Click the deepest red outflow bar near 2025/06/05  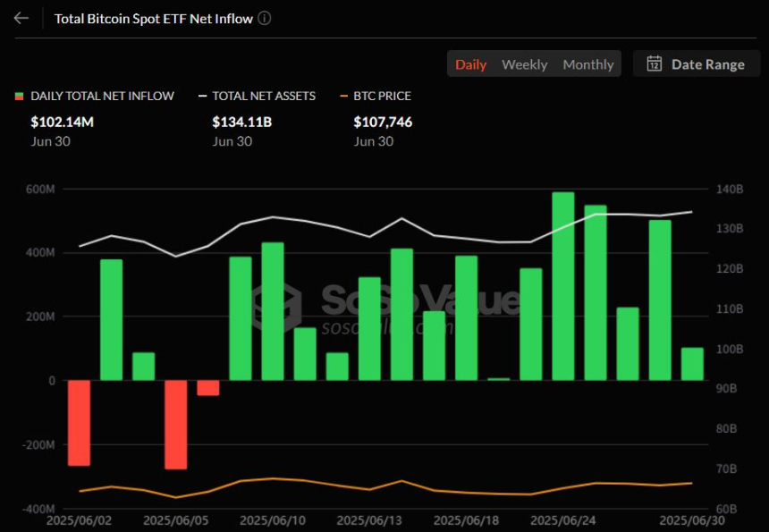point(176,425)
